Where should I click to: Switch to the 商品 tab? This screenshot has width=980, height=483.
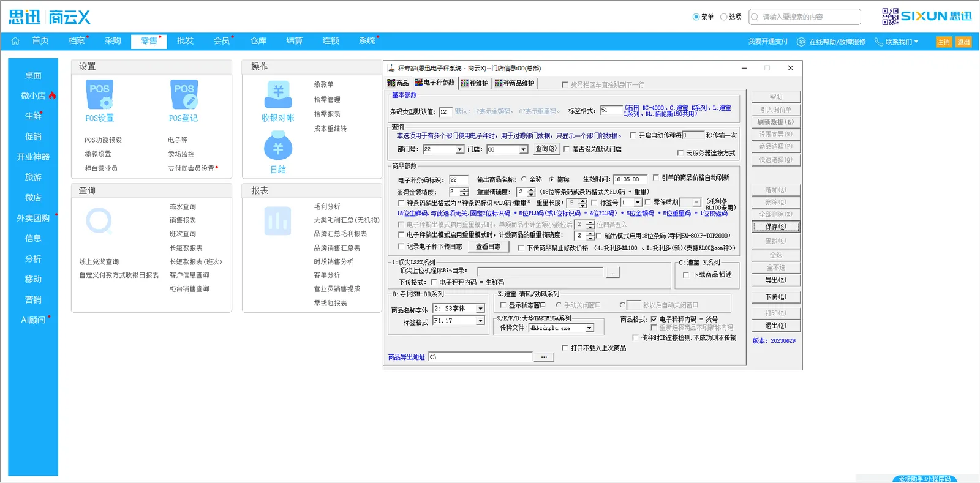pos(398,83)
